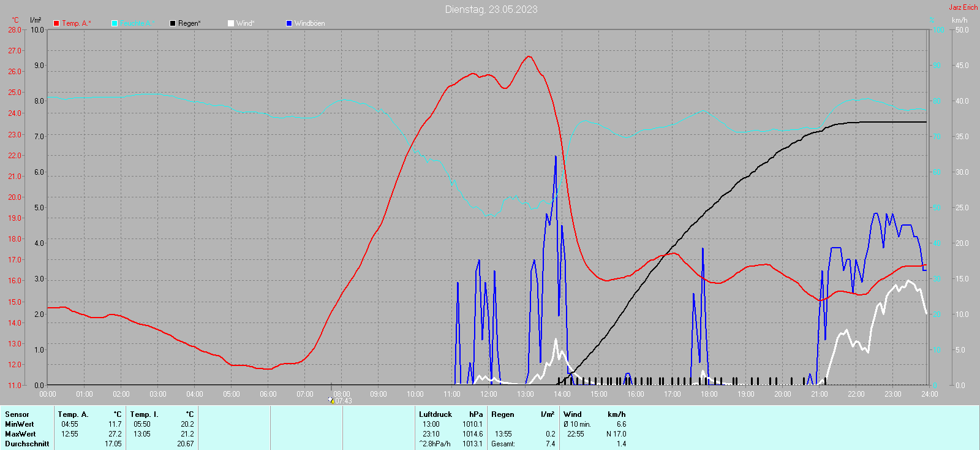Click the 12:00 time axis label
The image size is (980, 450).
pos(488,394)
